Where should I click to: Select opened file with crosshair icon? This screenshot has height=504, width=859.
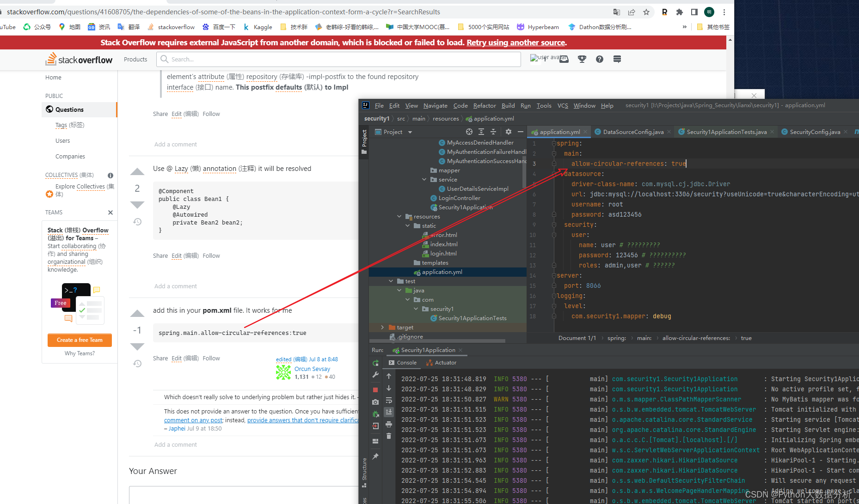click(x=469, y=132)
